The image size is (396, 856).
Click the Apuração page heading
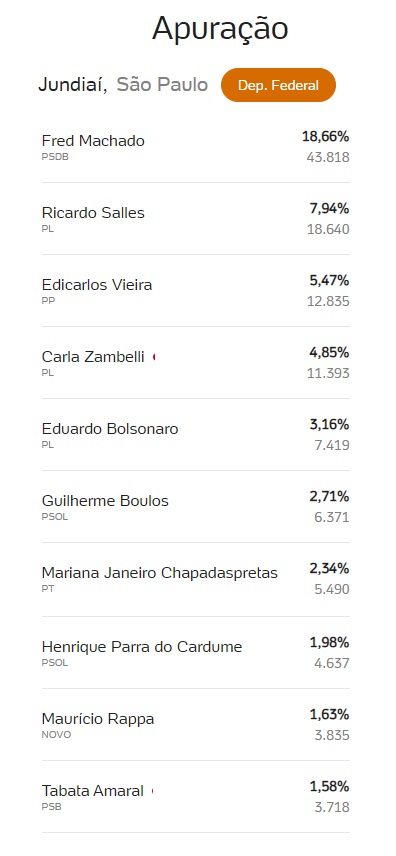[x=220, y=29]
